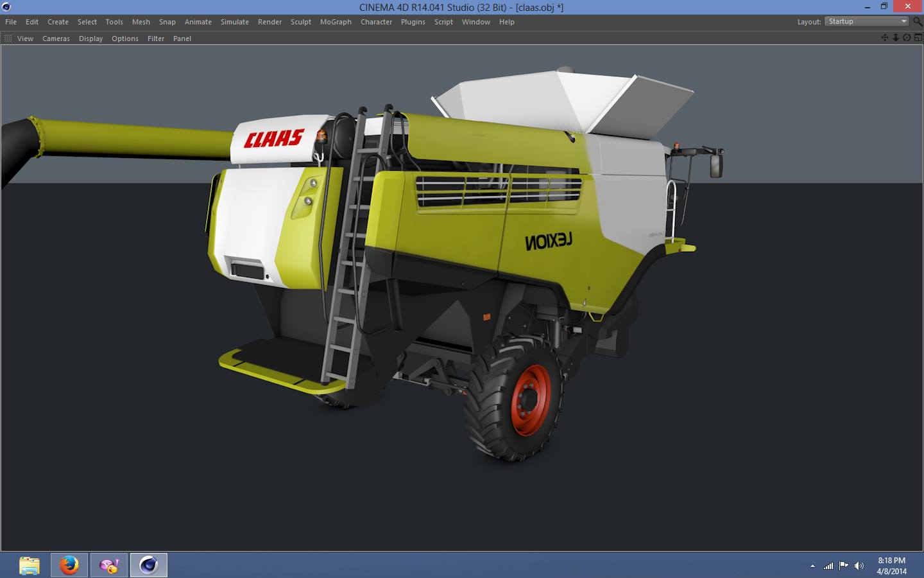Click the orange wheel of the harvester model
The width and height of the screenshot is (924, 578).
(x=531, y=399)
